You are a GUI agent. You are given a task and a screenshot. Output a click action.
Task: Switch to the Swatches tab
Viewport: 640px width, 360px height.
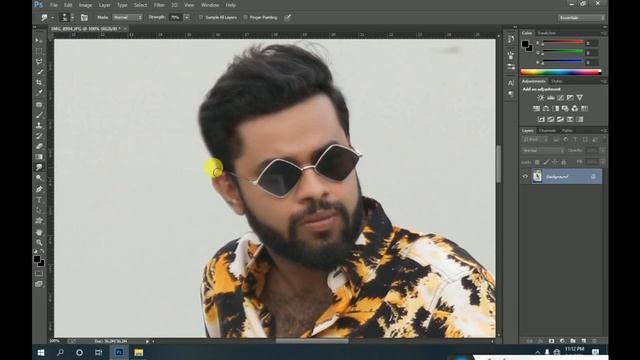click(x=547, y=33)
